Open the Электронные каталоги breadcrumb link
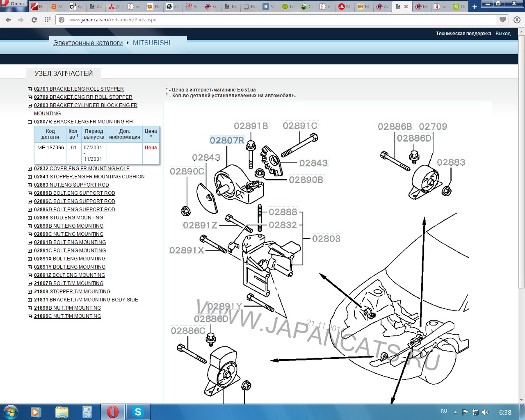 point(88,43)
